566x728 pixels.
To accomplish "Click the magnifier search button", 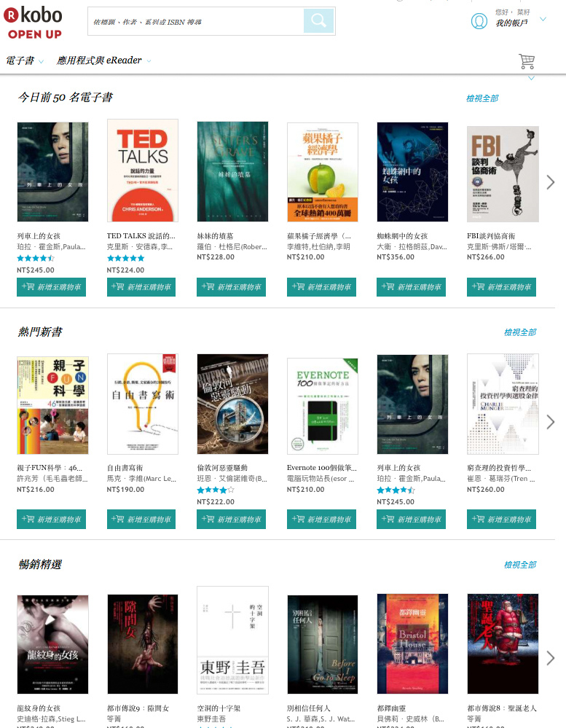I will click(318, 20).
